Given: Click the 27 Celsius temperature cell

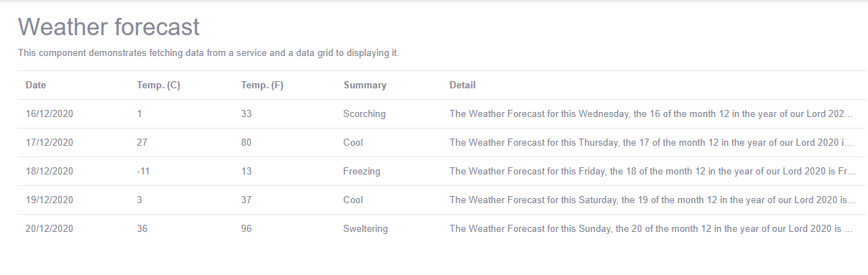Looking at the screenshot, I should coord(142,142).
